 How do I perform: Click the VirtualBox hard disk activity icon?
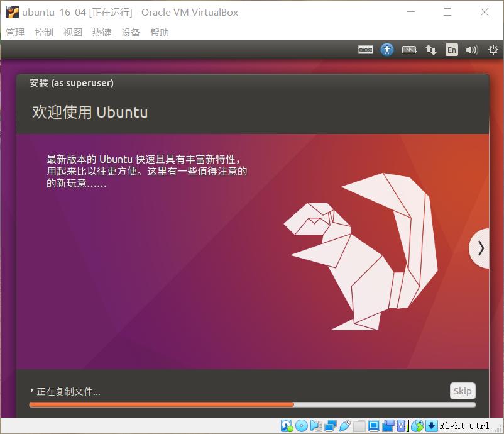point(287,426)
